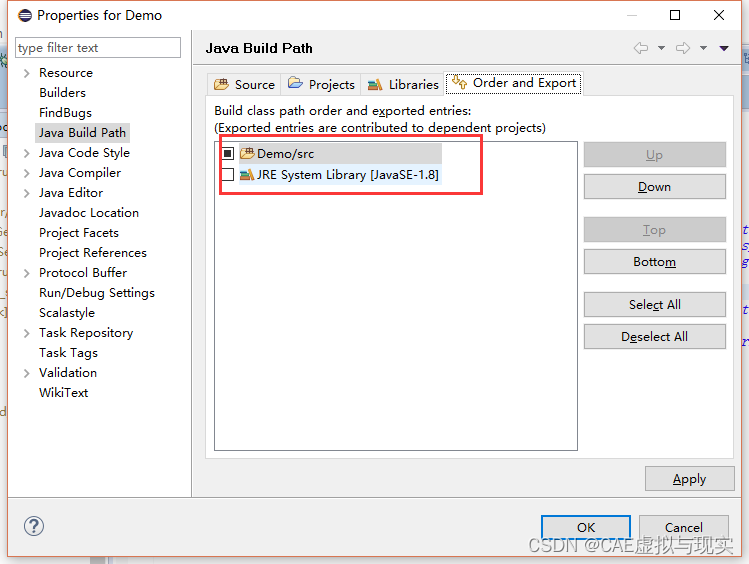Select the Java Code Style label

click(x=85, y=153)
